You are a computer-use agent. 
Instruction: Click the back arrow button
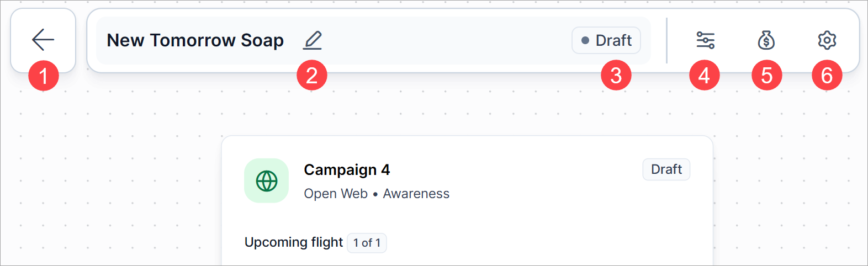coord(43,40)
